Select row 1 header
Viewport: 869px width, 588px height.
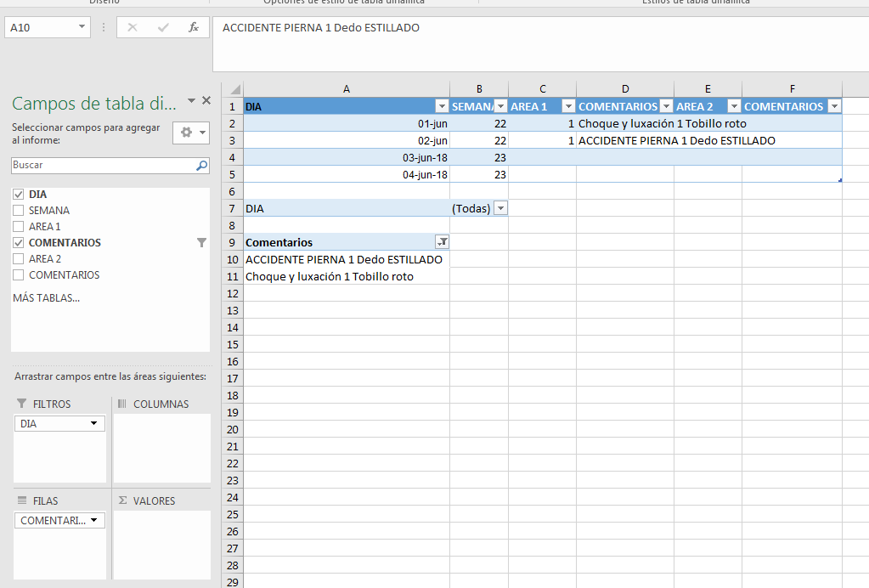232,106
